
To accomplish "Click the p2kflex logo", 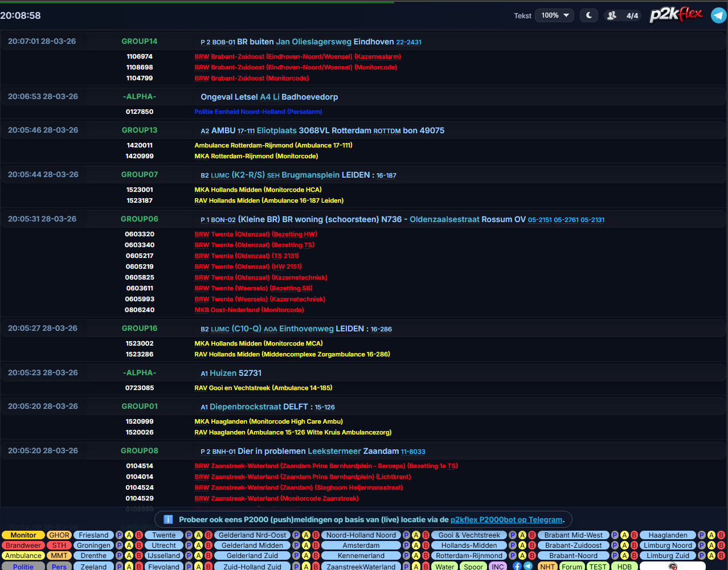I will coord(676,15).
